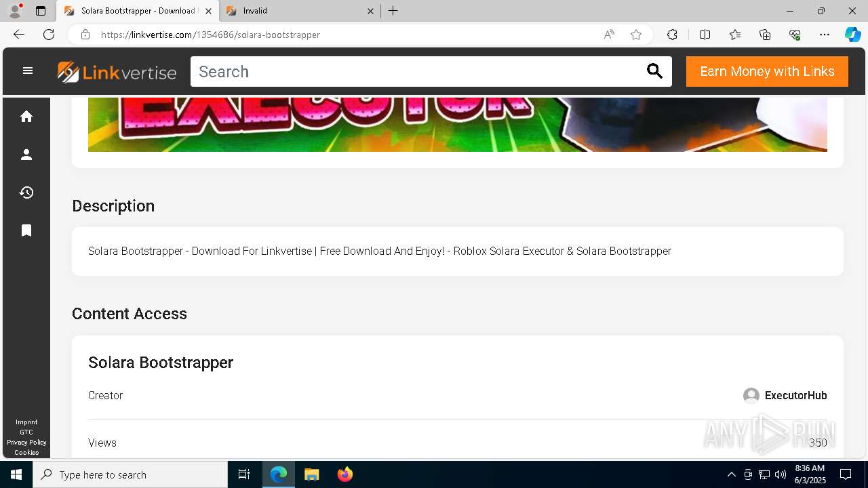Open the Home sidebar icon
Screen dimensions: 868x488
click(26, 117)
